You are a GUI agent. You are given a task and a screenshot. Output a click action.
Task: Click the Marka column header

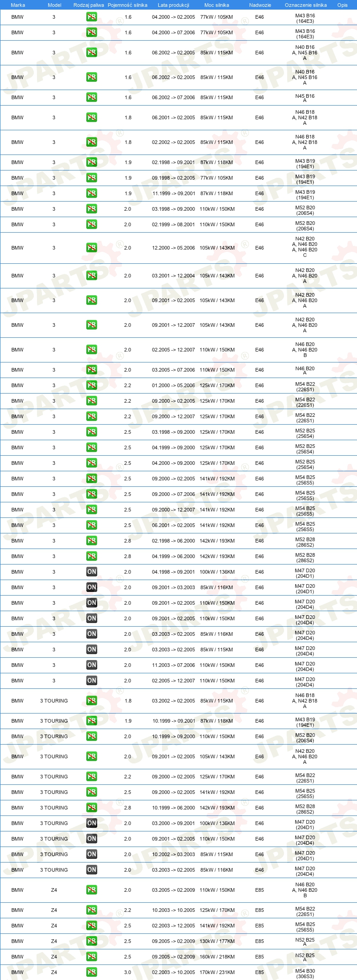[18, 5]
